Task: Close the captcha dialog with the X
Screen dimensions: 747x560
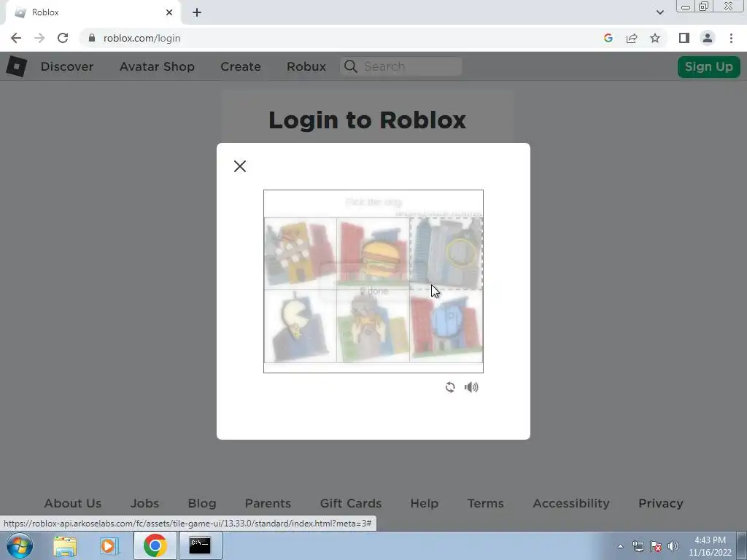Action: 239,166
